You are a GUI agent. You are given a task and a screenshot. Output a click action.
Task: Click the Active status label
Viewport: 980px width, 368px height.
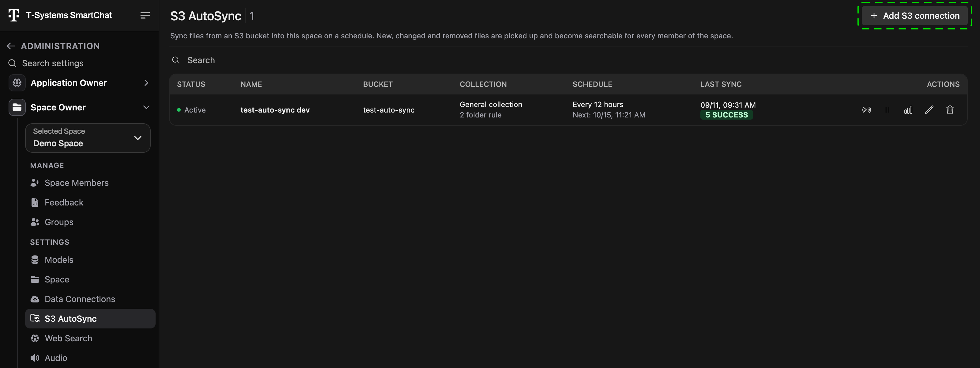click(x=195, y=110)
